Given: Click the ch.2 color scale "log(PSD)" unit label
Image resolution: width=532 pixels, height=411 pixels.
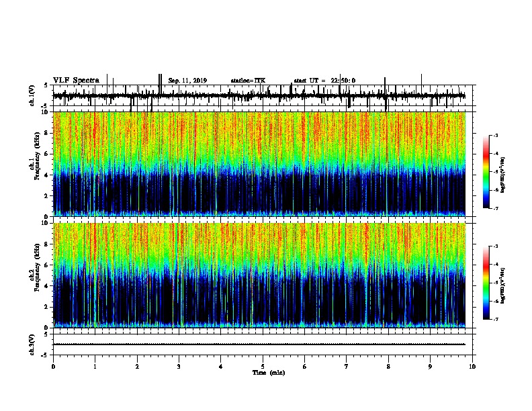Looking at the screenshot, I should pos(503,285).
